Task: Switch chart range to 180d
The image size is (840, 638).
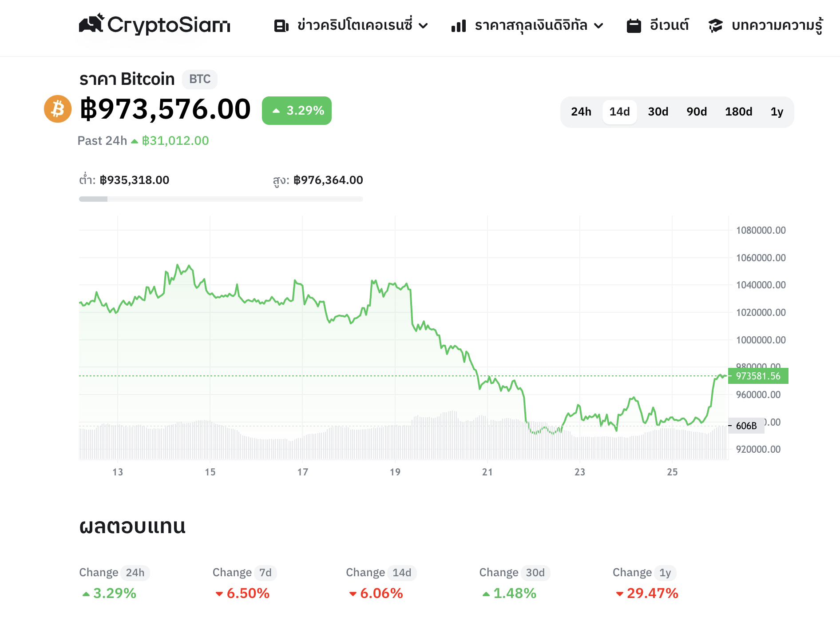Action: point(738,112)
